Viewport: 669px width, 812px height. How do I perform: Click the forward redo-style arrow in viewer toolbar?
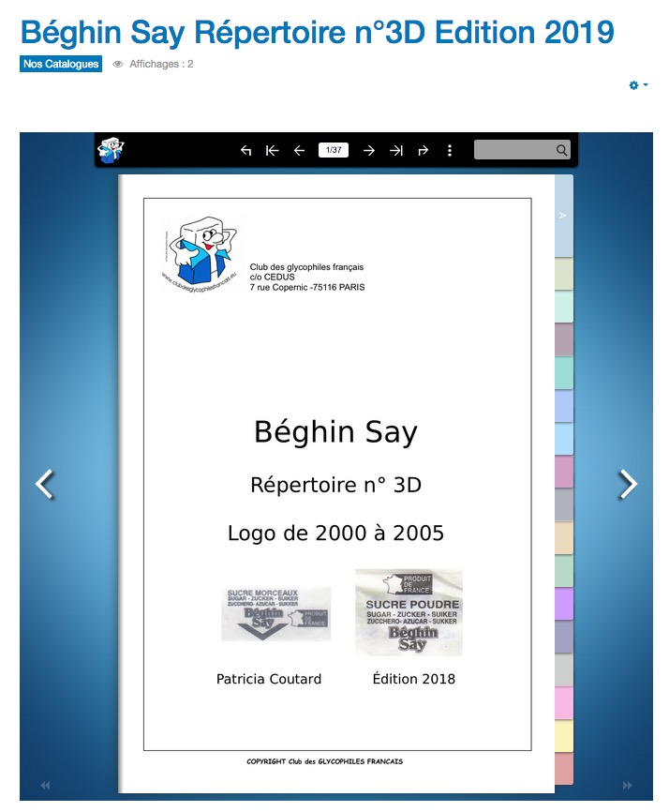click(424, 150)
